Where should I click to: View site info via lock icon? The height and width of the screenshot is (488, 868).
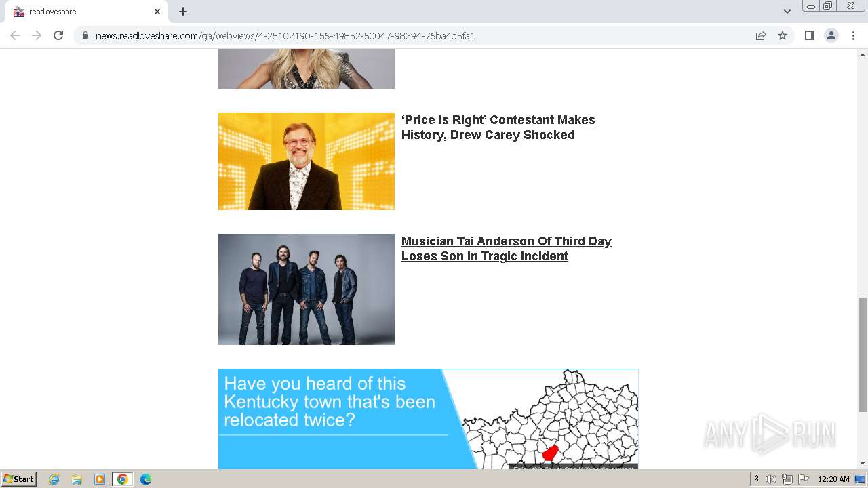click(85, 35)
